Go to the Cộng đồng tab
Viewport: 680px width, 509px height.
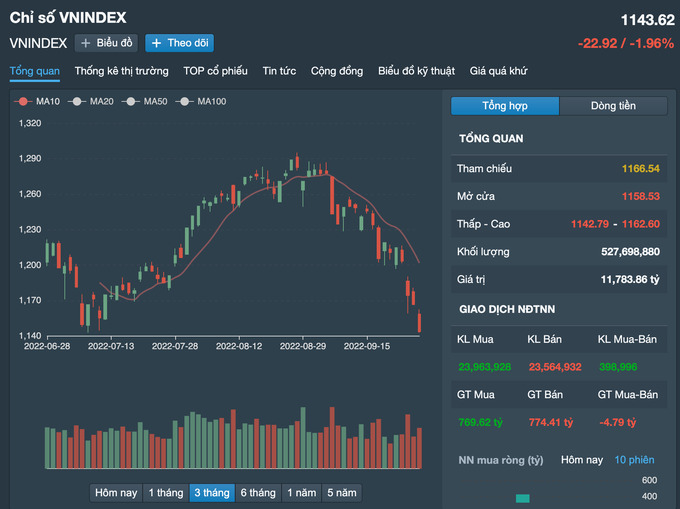click(338, 71)
